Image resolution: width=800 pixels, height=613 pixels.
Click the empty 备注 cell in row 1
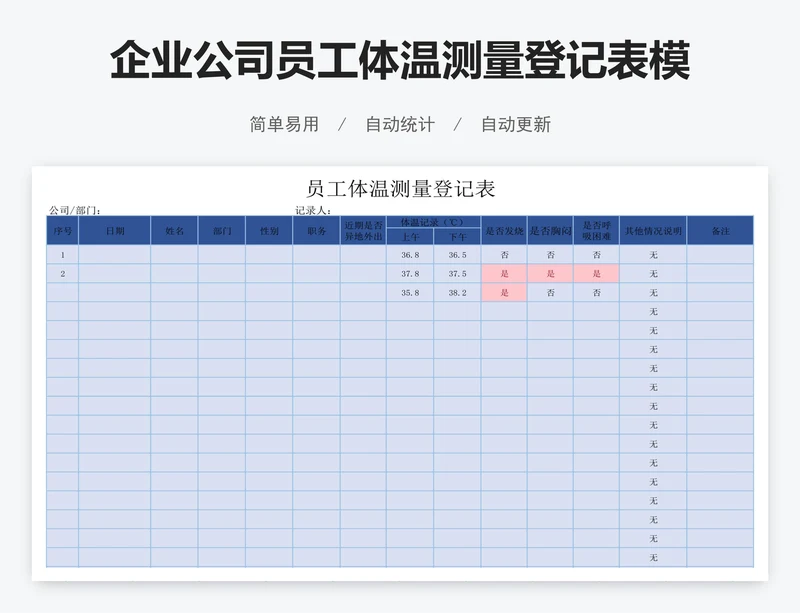tap(720, 255)
